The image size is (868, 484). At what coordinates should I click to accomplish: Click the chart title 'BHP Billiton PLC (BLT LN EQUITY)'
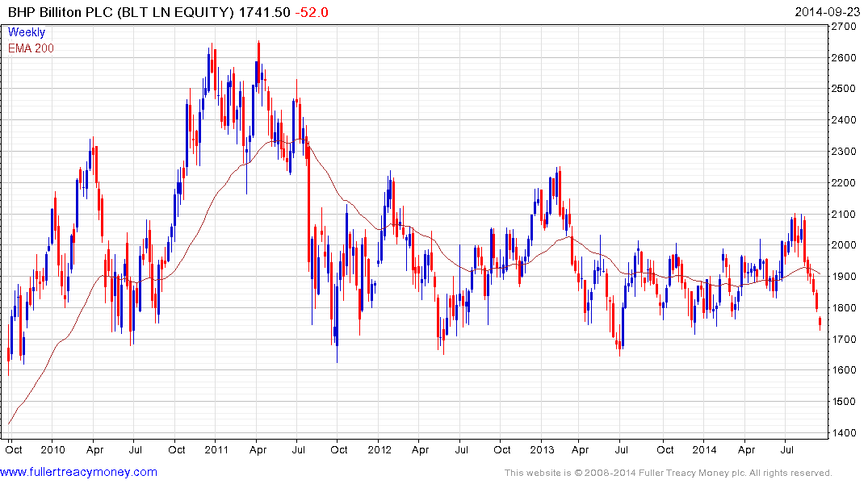pos(120,12)
